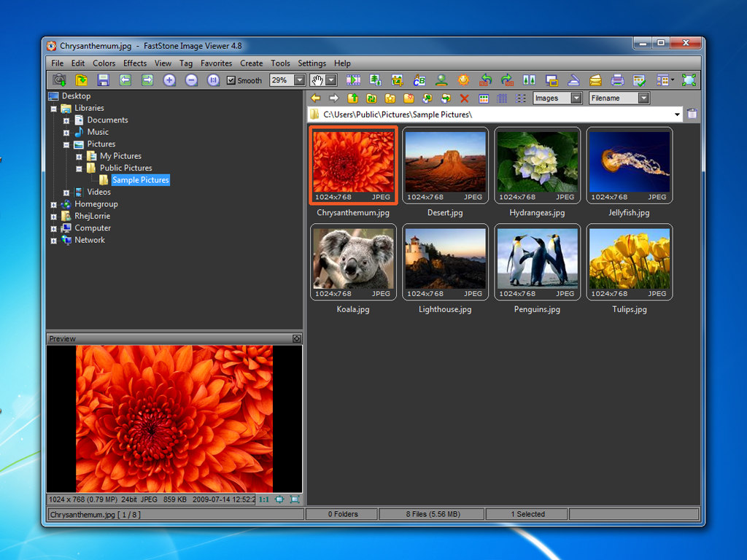This screenshot has height=560, width=747.
Task: Open the Create menu
Action: (251, 63)
